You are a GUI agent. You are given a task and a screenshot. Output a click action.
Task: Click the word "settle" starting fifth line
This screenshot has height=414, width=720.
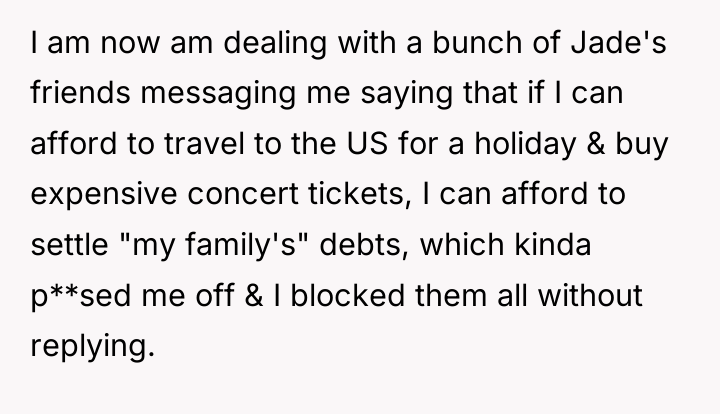point(69,244)
